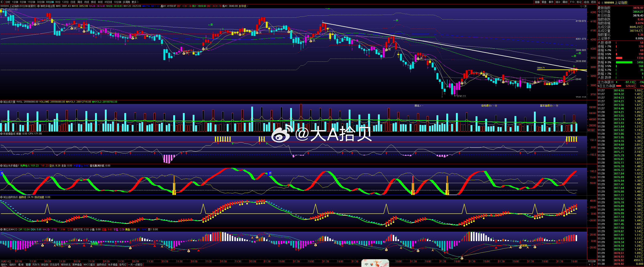Load the 信号灯 template

tap(123, 265)
